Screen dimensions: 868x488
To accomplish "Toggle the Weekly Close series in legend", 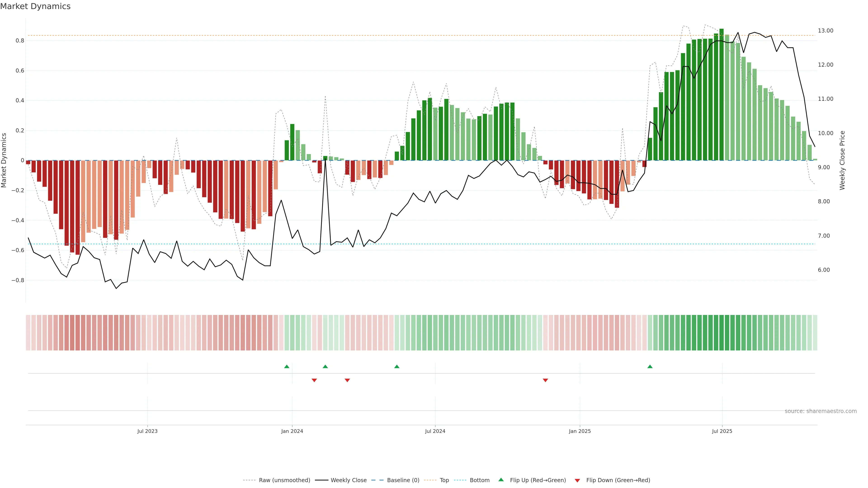I will click(x=348, y=480).
